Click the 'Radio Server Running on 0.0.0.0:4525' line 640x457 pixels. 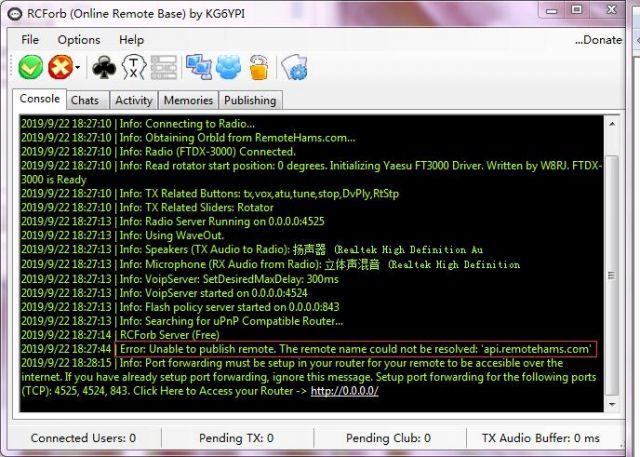pos(173,221)
